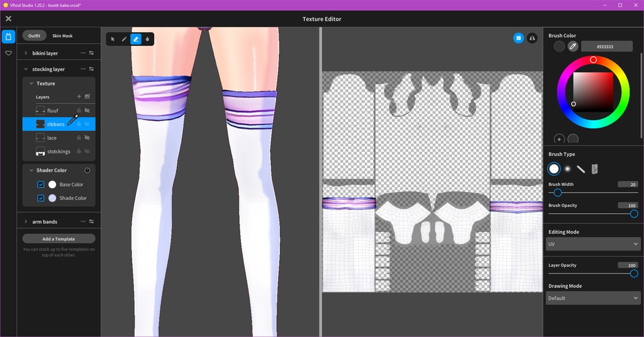Viewport: 644px width, 337px height.
Task: Toggle visibility of the fluuf layer
Action: click(x=87, y=111)
